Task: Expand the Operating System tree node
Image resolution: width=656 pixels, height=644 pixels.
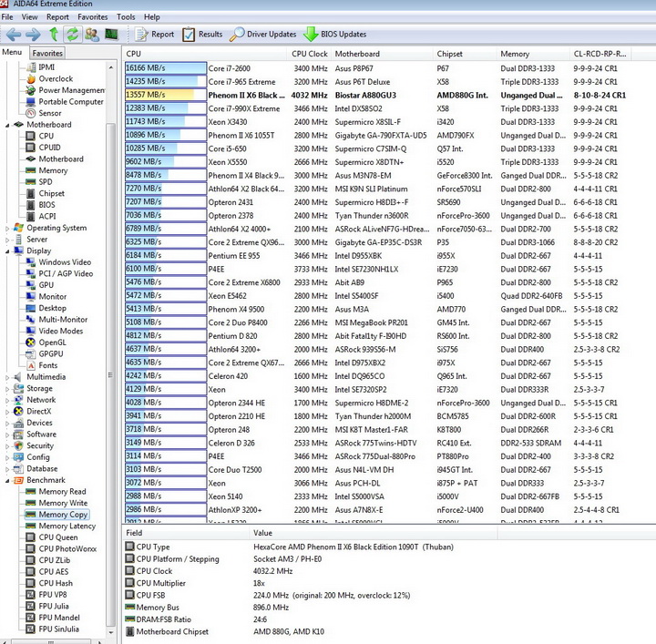Action: 7,229
